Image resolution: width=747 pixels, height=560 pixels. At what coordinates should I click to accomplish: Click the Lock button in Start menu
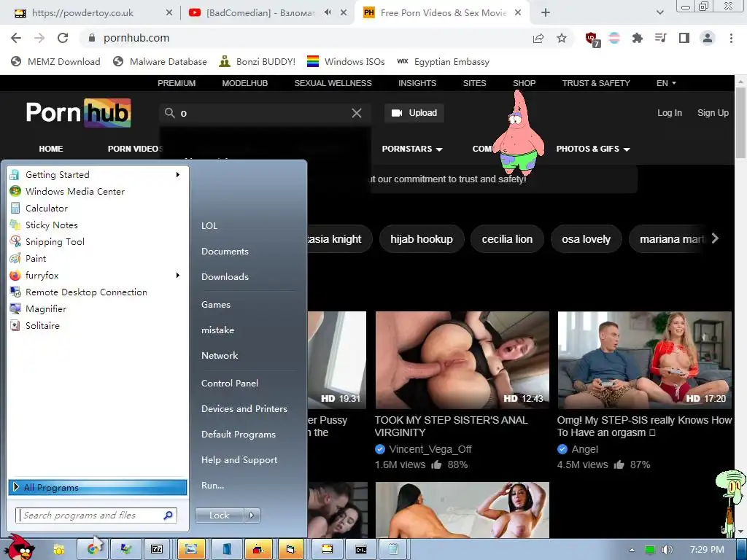[x=219, y=516]
